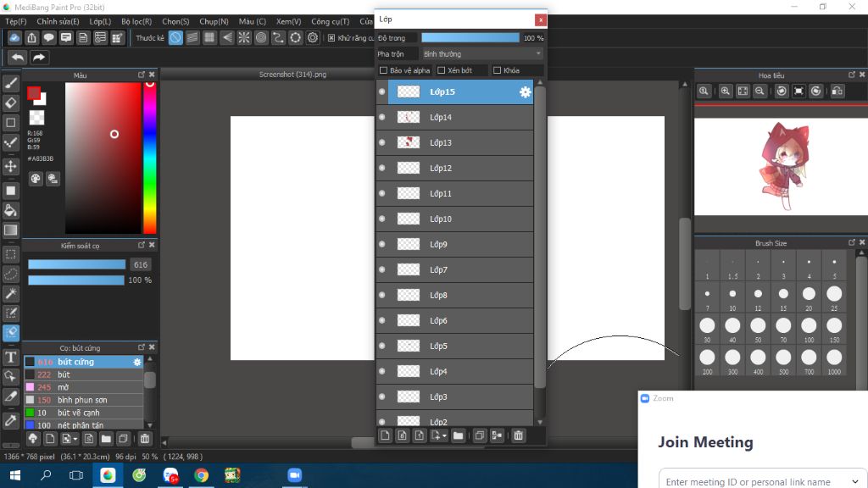Select the parallel lines ruler icon
The width and height of the screenshot is (868, 488).
coord(192,37)
